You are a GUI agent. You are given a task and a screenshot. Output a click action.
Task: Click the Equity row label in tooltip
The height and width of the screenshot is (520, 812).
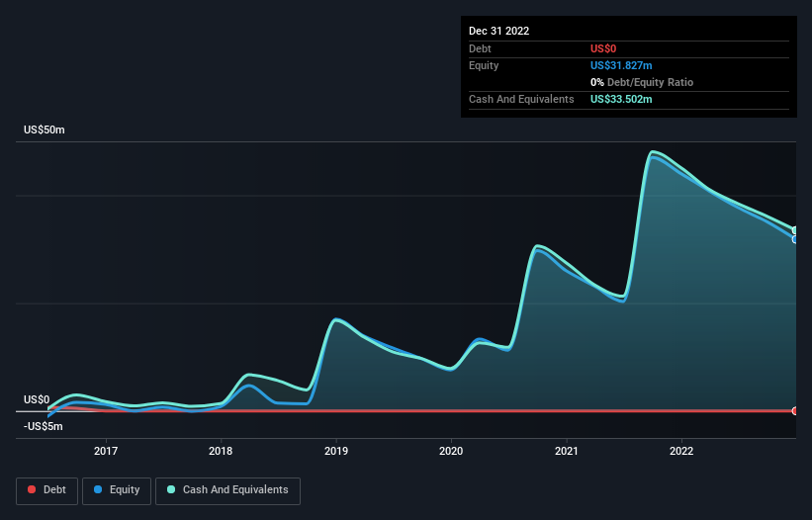(484, 65)
